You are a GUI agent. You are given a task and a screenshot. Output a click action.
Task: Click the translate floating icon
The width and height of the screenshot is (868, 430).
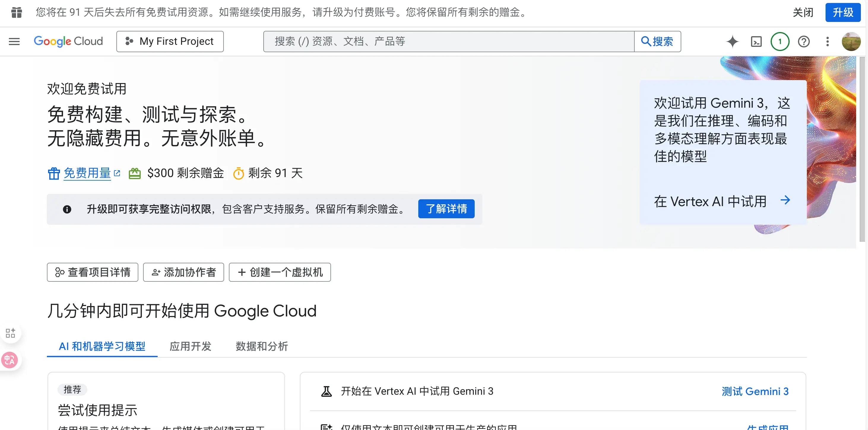9,360
